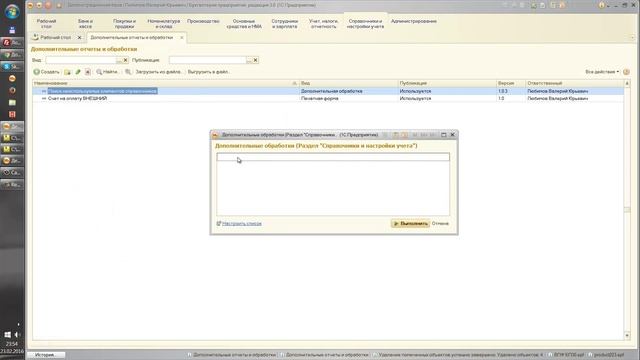Click the list scrollbar down arrow
This screenshot has width=640, height=360.
tap(627, 336)
